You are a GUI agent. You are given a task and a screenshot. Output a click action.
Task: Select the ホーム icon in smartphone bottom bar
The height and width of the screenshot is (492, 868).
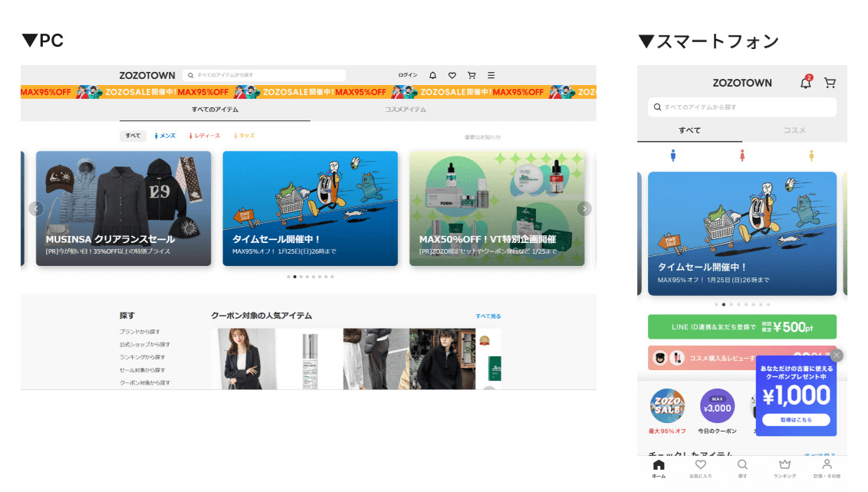click(x=659, y=467)
